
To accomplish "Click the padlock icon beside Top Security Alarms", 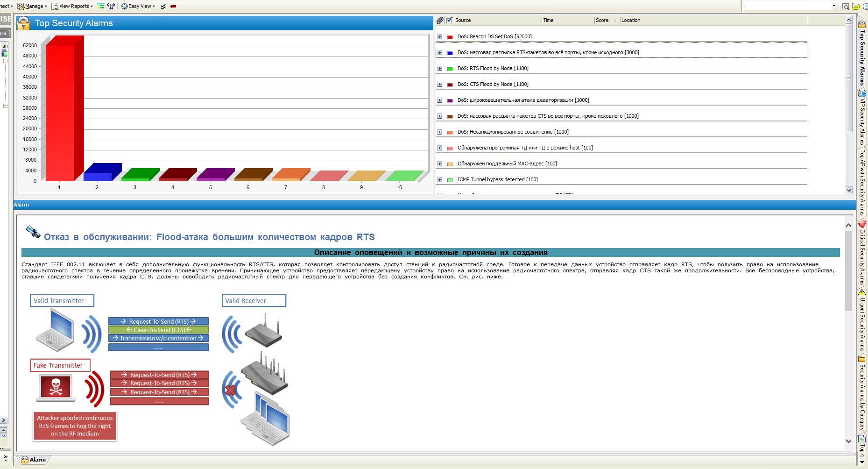I will [23, 23].
